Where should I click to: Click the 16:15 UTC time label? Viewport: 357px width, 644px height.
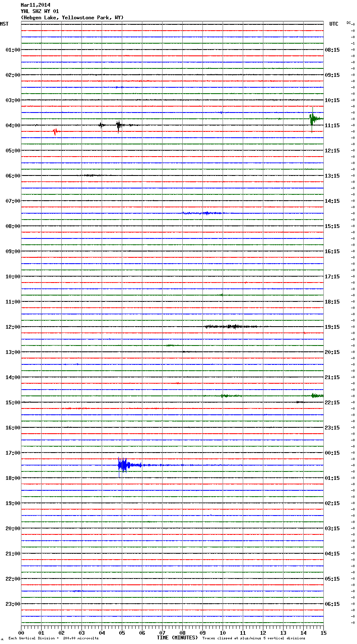tap(332, 251)
